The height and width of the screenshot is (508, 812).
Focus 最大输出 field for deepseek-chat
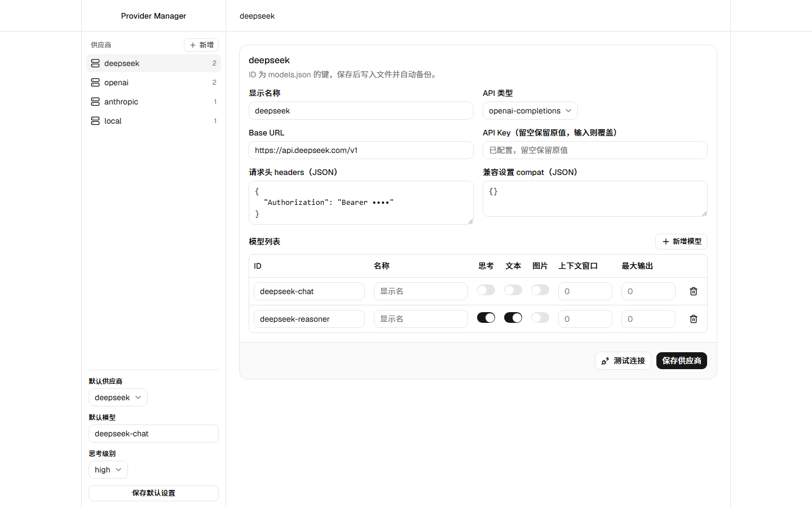[648, 291]
